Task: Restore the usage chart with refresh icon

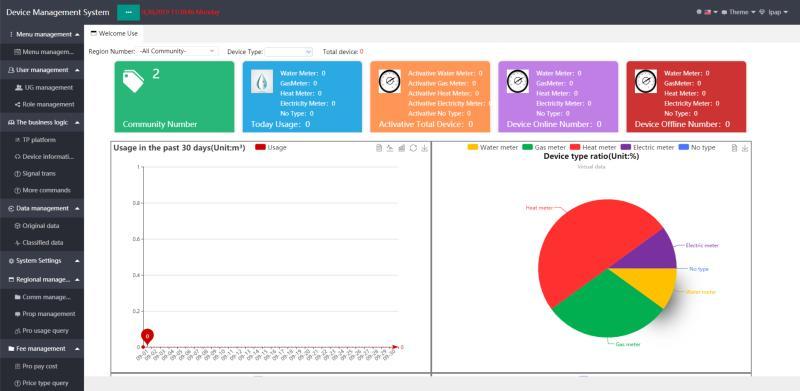Action: (x=413, y=148)
